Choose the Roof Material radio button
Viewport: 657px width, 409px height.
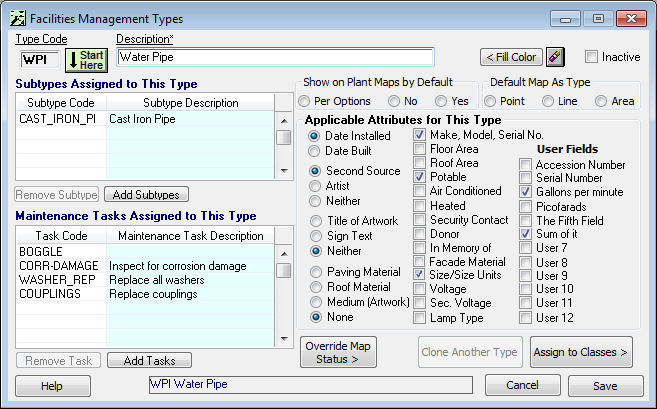[316, 287]
